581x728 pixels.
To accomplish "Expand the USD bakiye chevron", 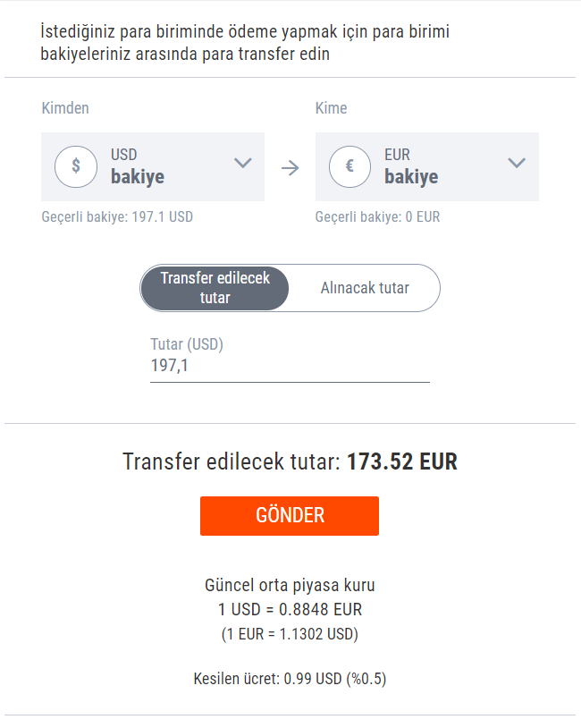I will 243,163.
